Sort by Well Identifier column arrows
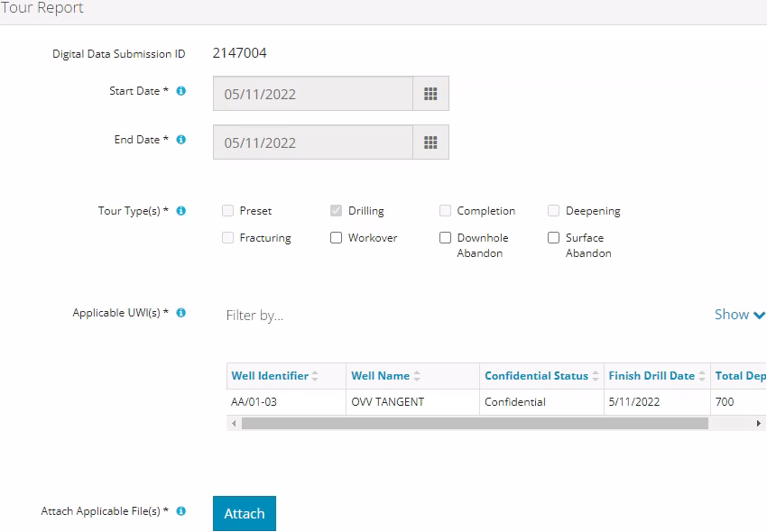767x532 pixels. click(x=315, y=376)
